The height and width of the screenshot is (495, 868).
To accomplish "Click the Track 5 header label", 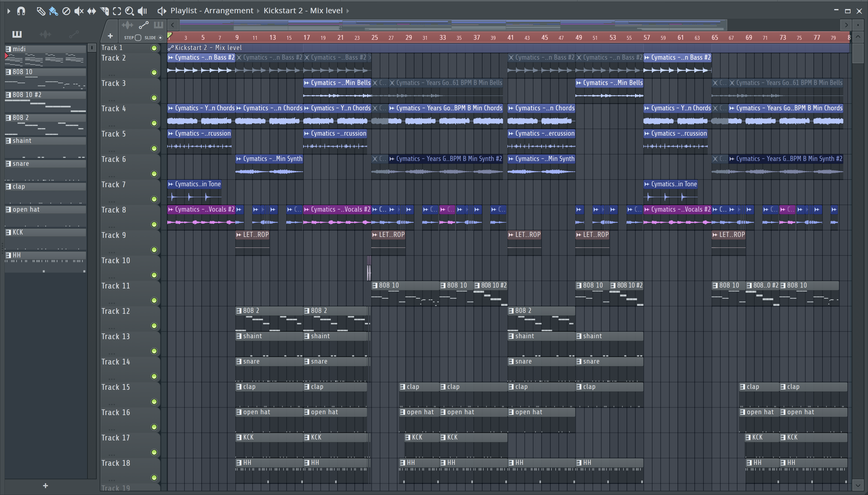I will click(x=114, y=134).
